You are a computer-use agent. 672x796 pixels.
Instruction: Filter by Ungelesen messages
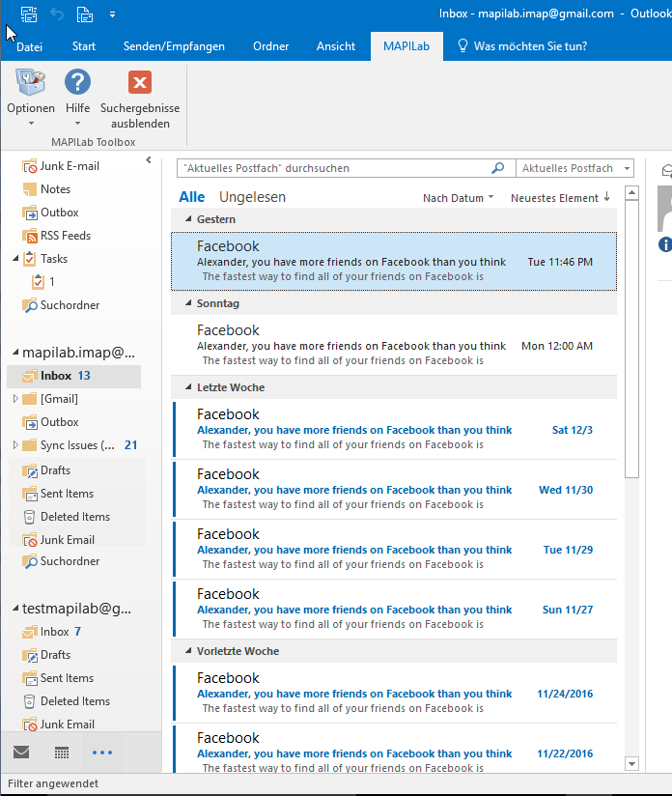(x=252, y=197)
